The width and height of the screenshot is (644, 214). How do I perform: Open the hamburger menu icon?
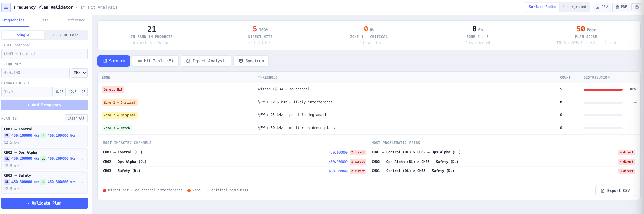tap(6, 7)
